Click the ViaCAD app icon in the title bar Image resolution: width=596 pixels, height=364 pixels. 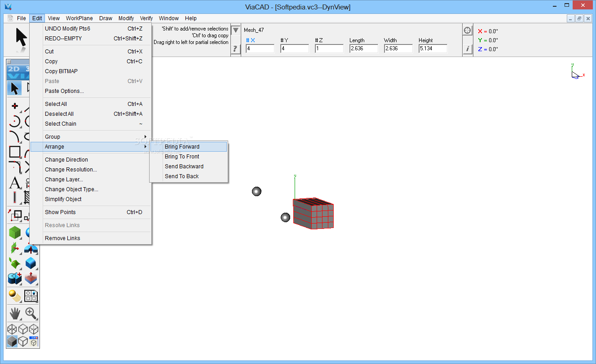[8, 6]
